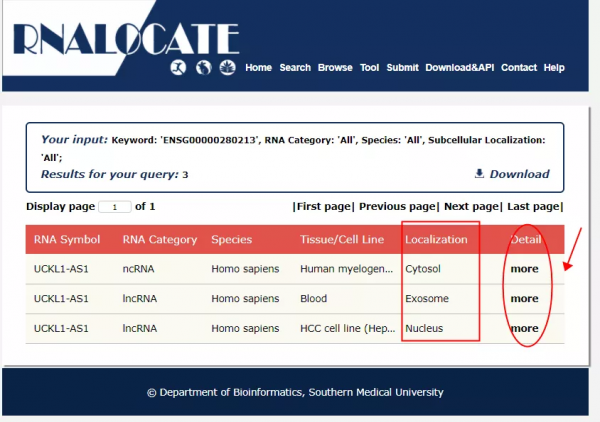Screen dimensions: 600x422
Task: Click the Department of Bioinformatics footer text
Action: pos(295,393)
